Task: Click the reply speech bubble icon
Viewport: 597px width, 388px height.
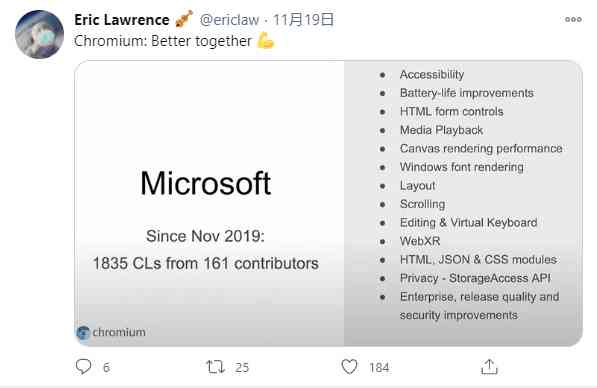Action: point(83,367)
